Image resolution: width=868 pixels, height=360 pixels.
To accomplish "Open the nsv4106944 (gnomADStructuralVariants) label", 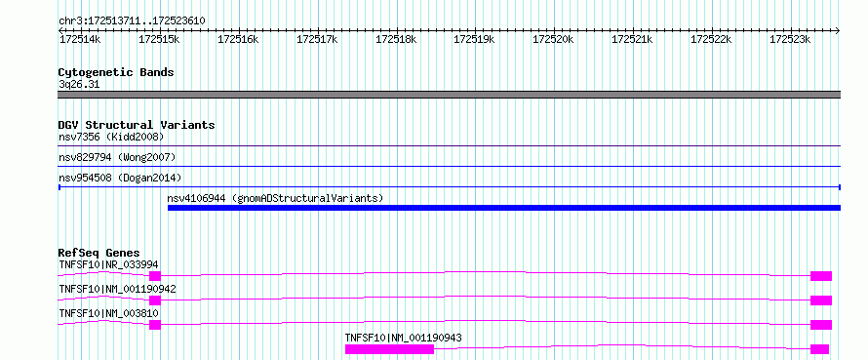I will 275,198.
